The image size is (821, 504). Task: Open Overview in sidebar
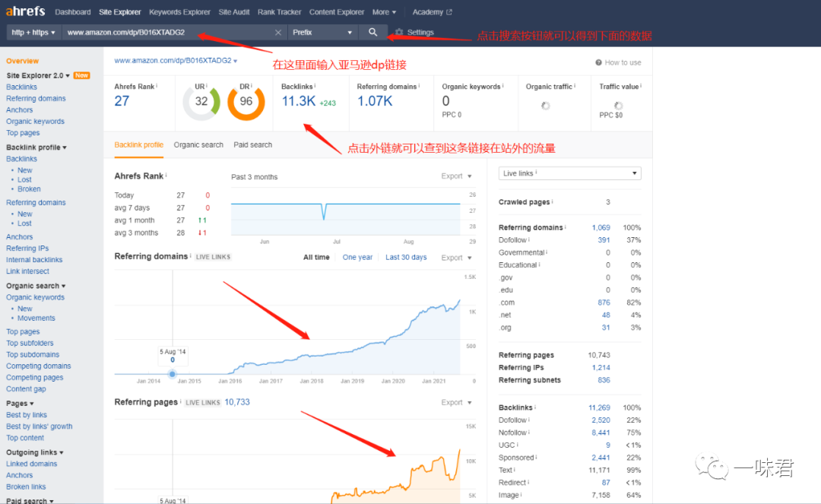(23, 61)
